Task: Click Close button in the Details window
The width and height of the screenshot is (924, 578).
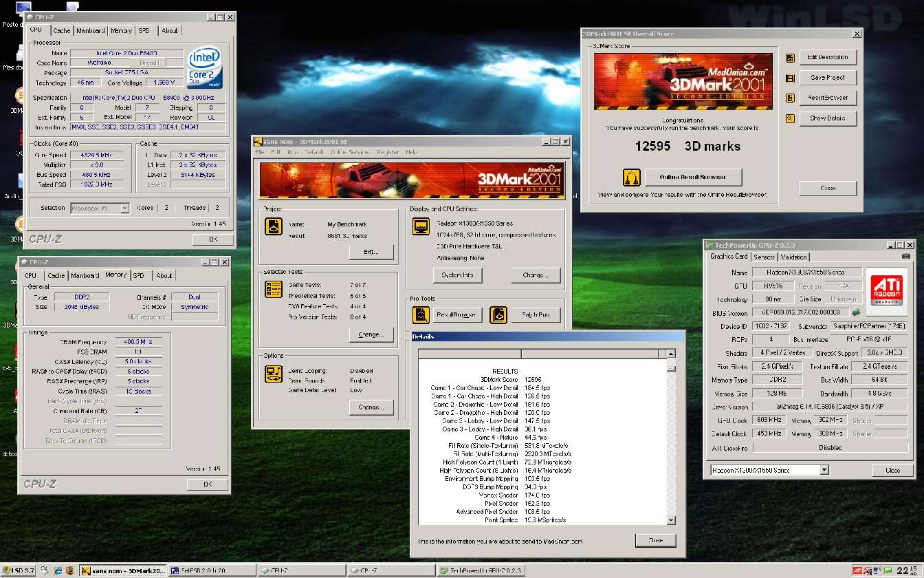Action: [656, 541]
